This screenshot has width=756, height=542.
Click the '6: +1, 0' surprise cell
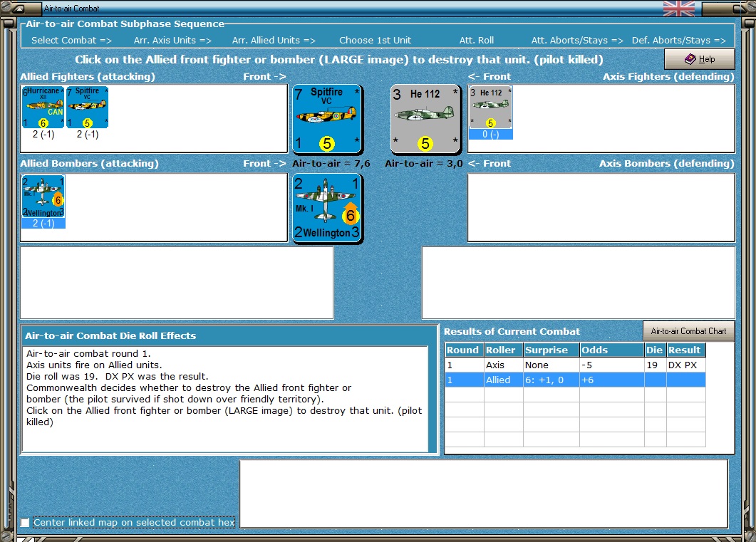551,380
